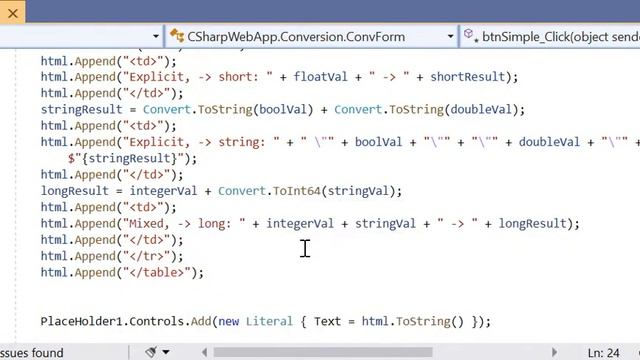Click the Explicit, -> string append line
Viewport: 640px width, 360px height.
point(340,142)
